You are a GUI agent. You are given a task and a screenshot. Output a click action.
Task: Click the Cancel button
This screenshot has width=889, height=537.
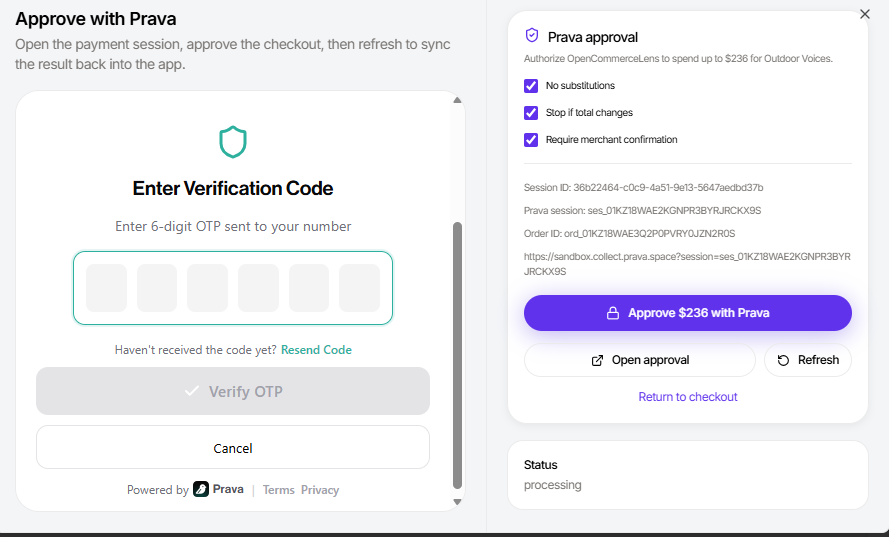(233, 447)
